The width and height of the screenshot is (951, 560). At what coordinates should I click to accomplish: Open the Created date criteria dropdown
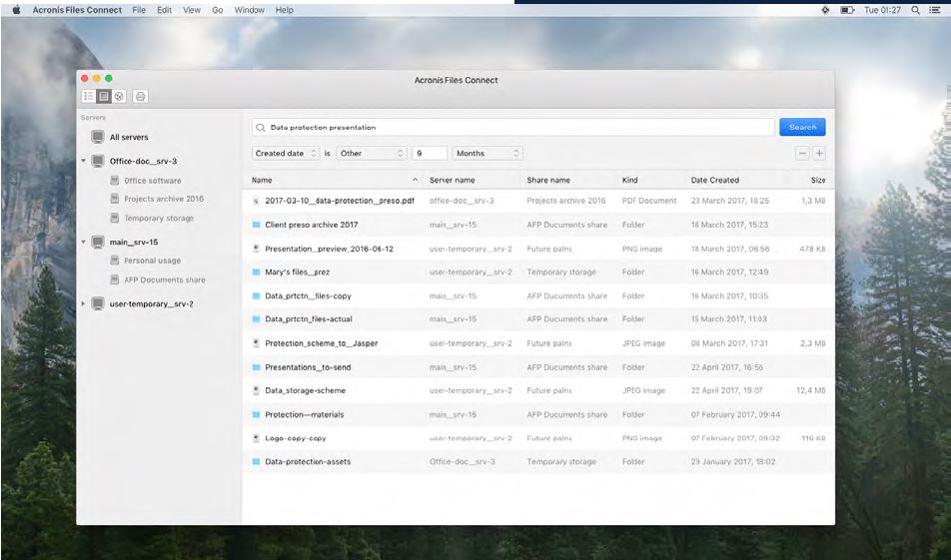point(285,154)
